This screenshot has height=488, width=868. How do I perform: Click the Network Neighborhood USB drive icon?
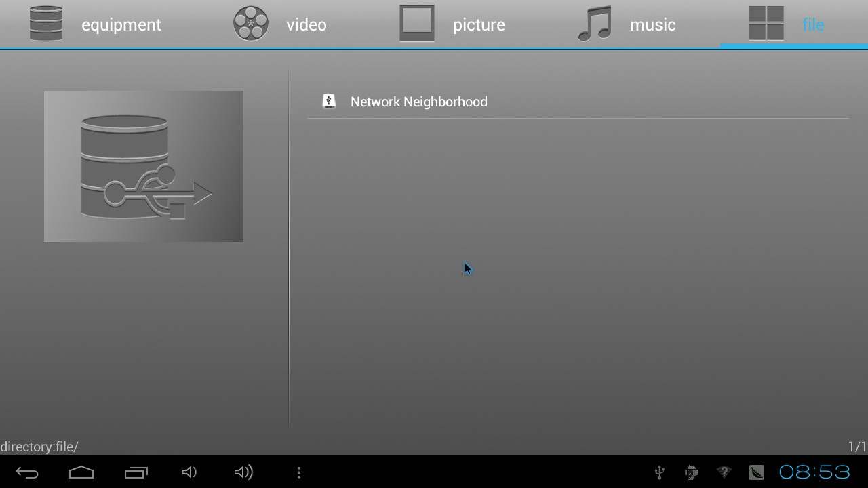coord(329,102)
